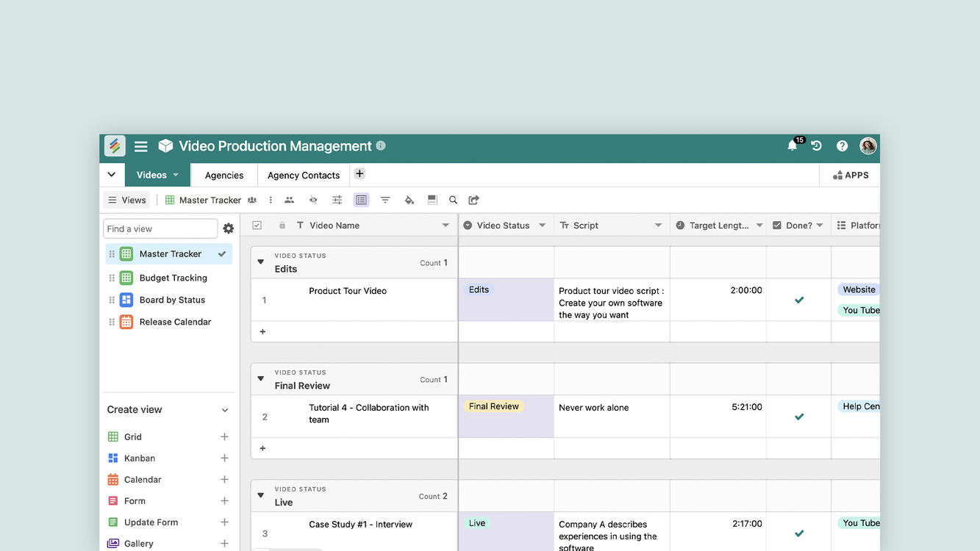Create a new Grid view
This screenshot has height=551, width=980.
[224, 436]
